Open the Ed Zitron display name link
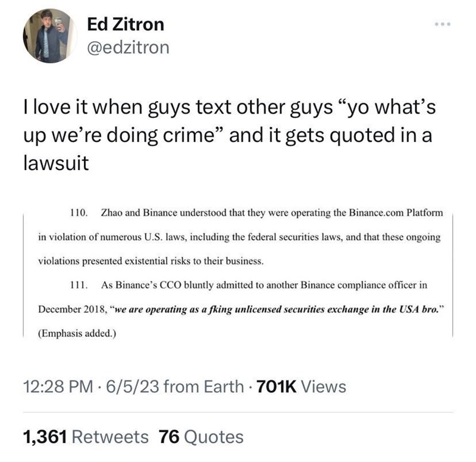This screenshot has height=462, width=476. 125,25
